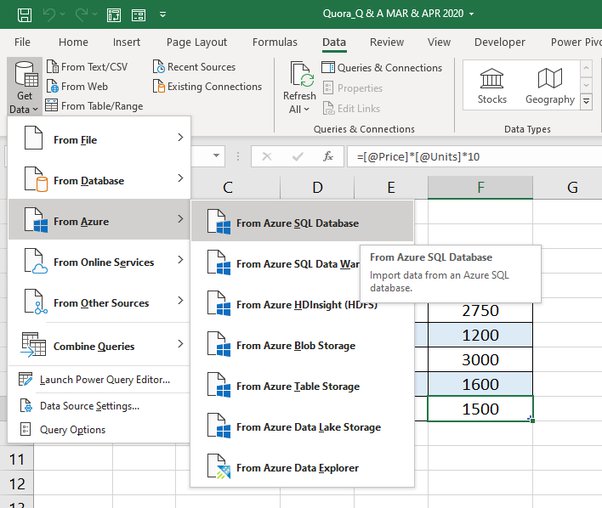The width and height of the screenshot is (602, 508).
Task: Select the Stocks data type
Action: coord(492,86)
